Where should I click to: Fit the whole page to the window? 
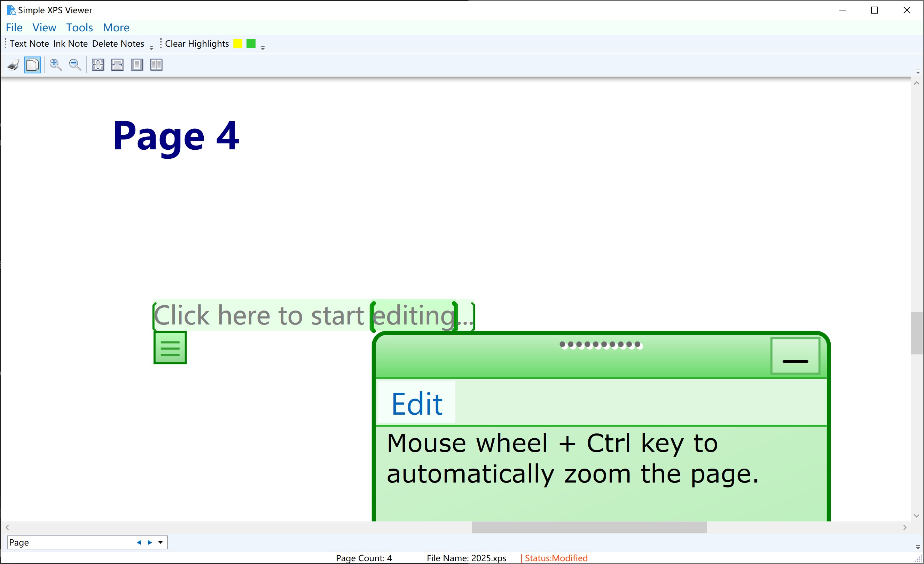[x=97, y=64]
